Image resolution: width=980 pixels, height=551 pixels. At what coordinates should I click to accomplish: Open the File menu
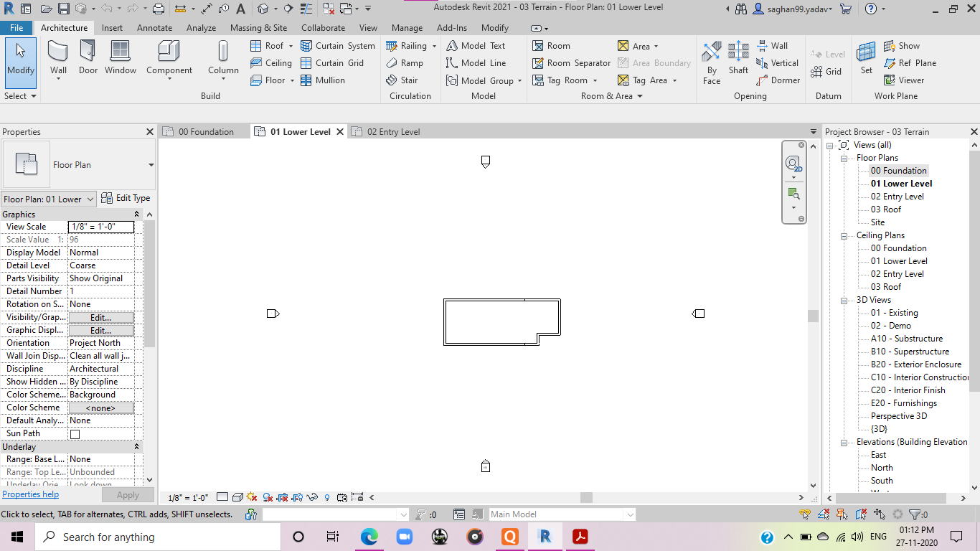pos(17,28)
